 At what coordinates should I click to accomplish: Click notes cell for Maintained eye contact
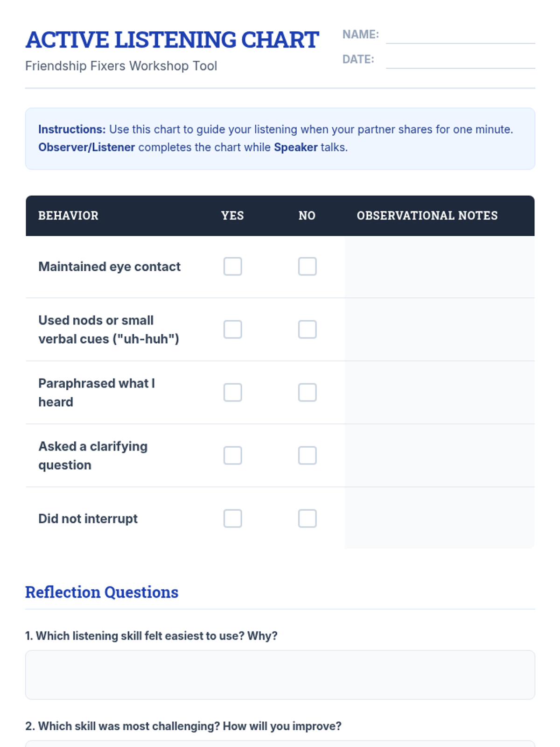(440, 267)
